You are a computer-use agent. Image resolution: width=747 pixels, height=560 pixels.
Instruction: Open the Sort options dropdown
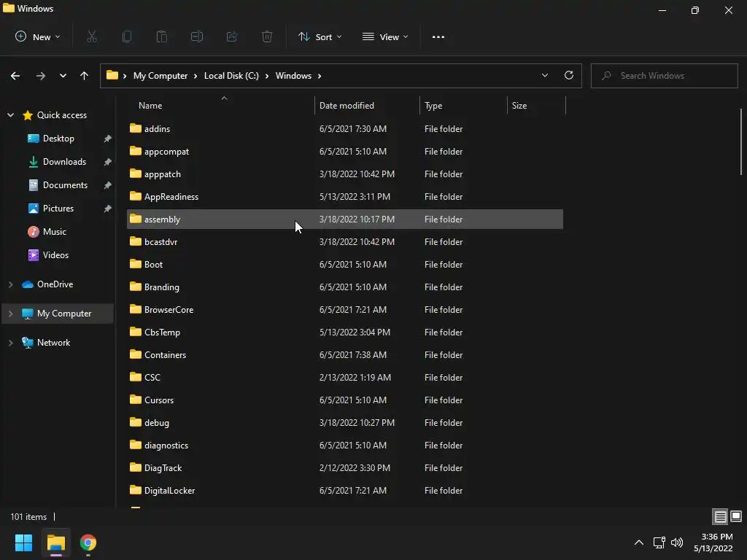[320, 36]
